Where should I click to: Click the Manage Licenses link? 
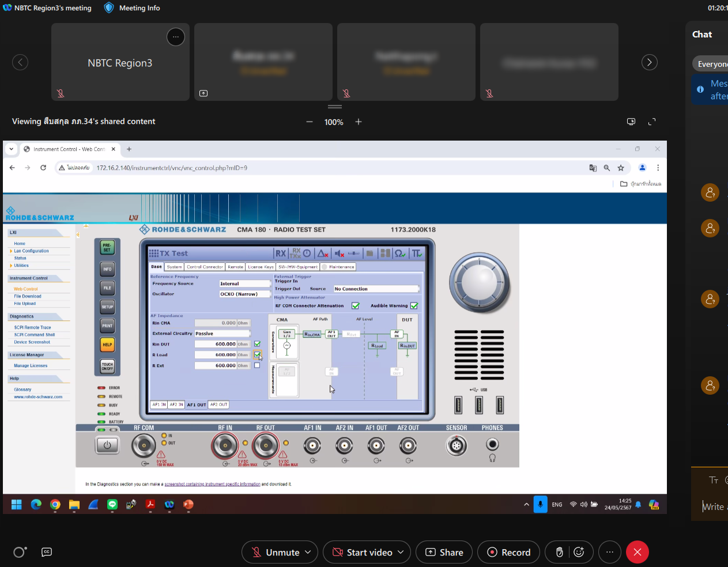[x=31, y=366]
